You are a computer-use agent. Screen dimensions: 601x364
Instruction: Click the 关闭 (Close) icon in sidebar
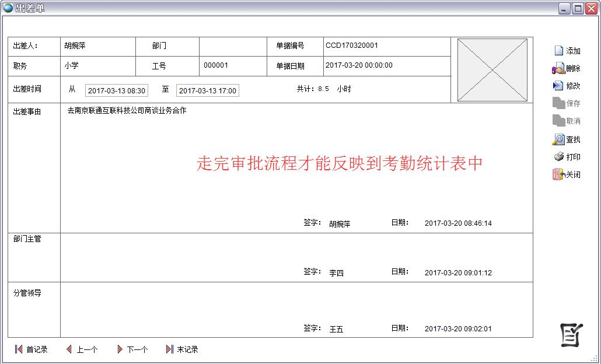(558, 174)
